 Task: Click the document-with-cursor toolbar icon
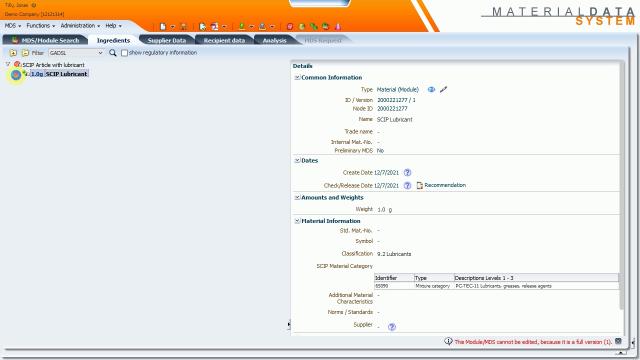tap(202, 27)
